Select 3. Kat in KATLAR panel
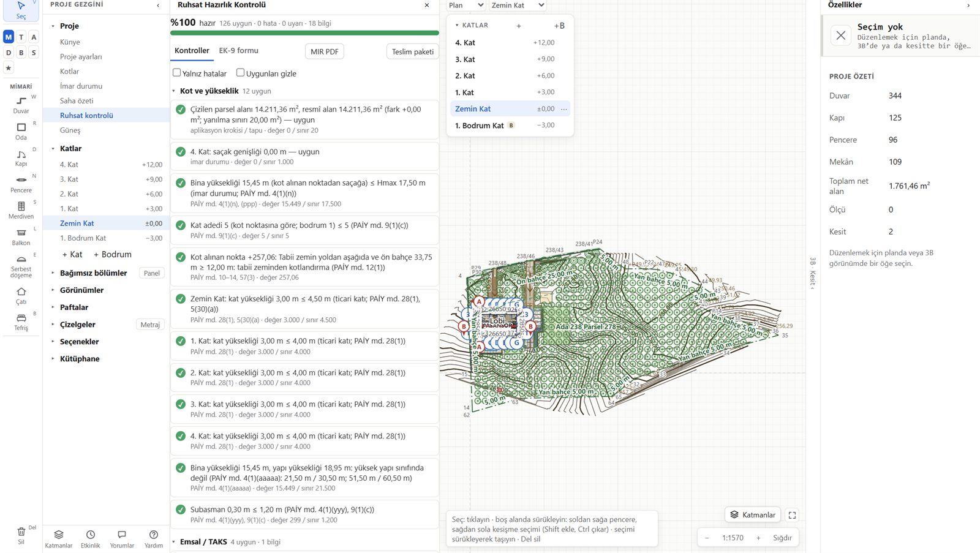Viewport: 980px width, 553px height. click(510, 59)
